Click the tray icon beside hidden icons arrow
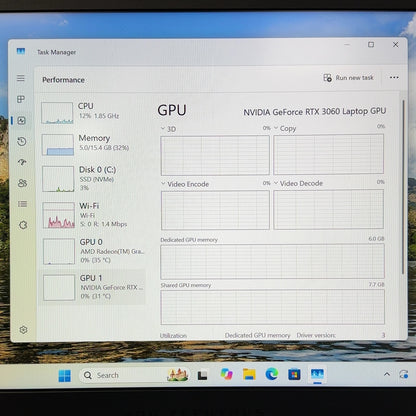Image resolution: width=416 pixels, height=416 pixels. pyautogui.click(x=404, y=374)
